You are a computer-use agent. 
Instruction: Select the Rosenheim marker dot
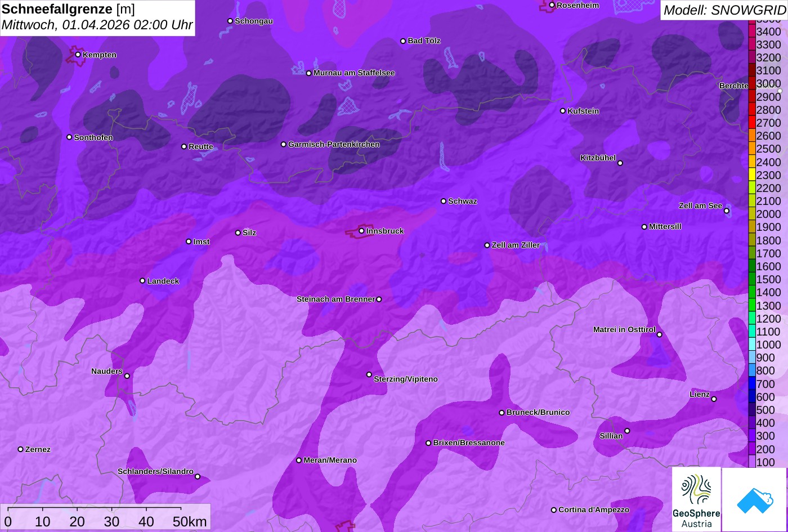[x=552, y=5]
